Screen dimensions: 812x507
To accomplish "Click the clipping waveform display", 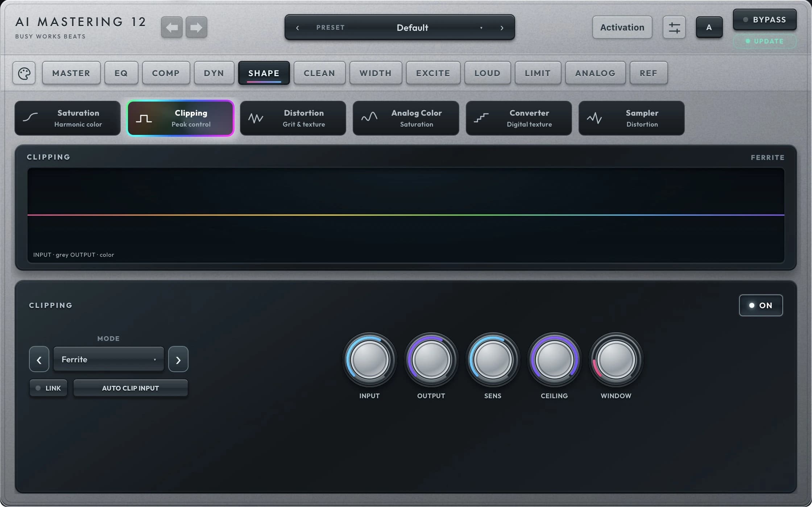I will tap(406, 215).
